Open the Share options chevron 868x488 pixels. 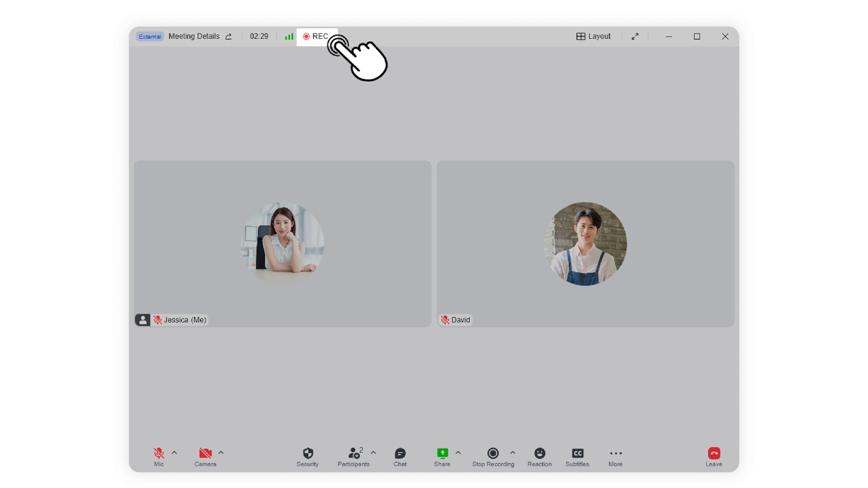[x=458, y=452]
